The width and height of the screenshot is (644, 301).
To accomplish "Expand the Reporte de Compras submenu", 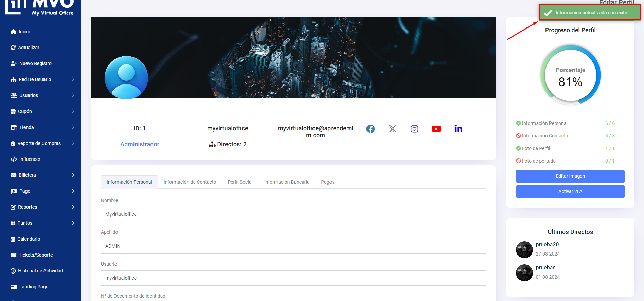I will (73, 143).
